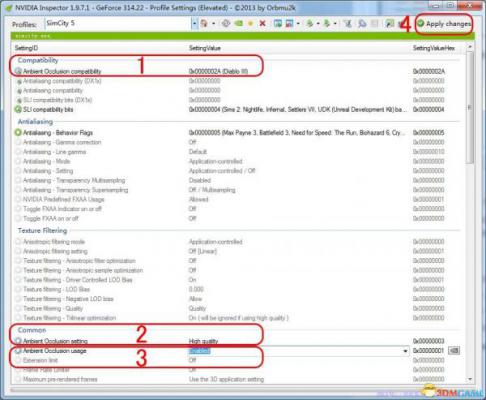Screen dimensions: 486x400
Task: Open dropdown next to first green arrow icon
Action: (x=318, y=24)
